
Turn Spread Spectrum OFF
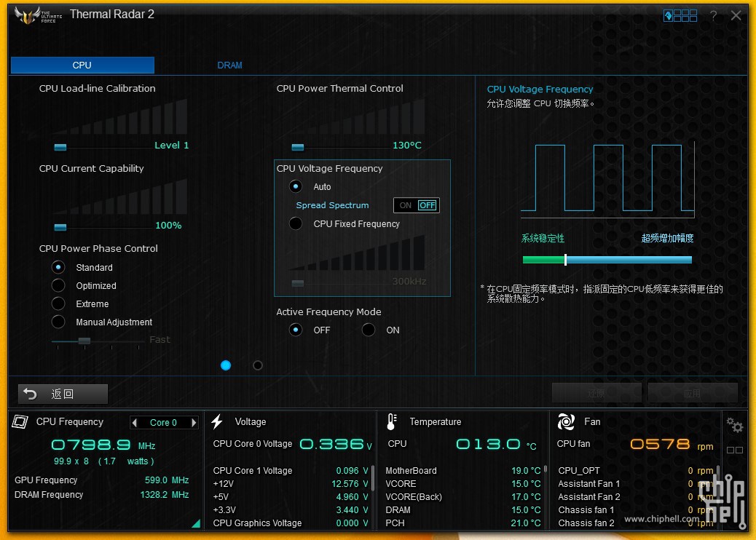tap(428, 205)
